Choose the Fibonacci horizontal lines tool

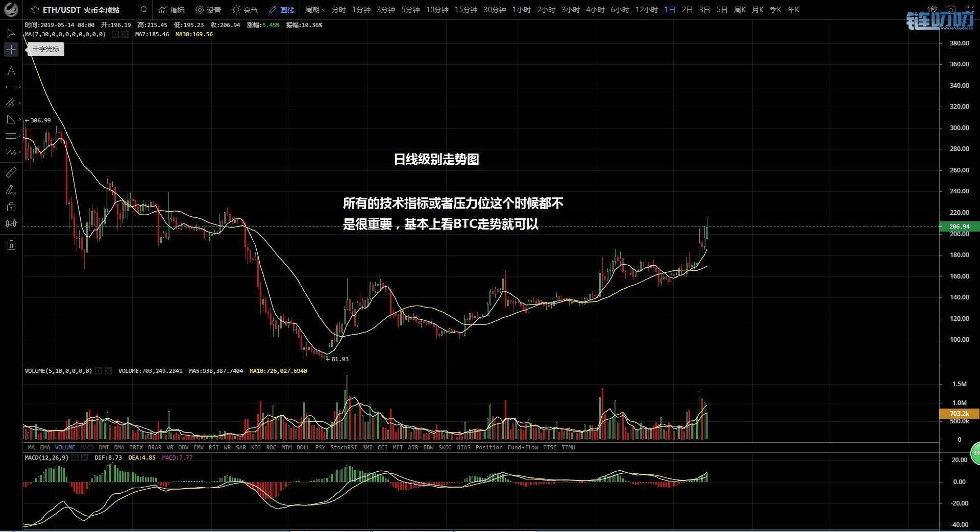pos(11,136)
